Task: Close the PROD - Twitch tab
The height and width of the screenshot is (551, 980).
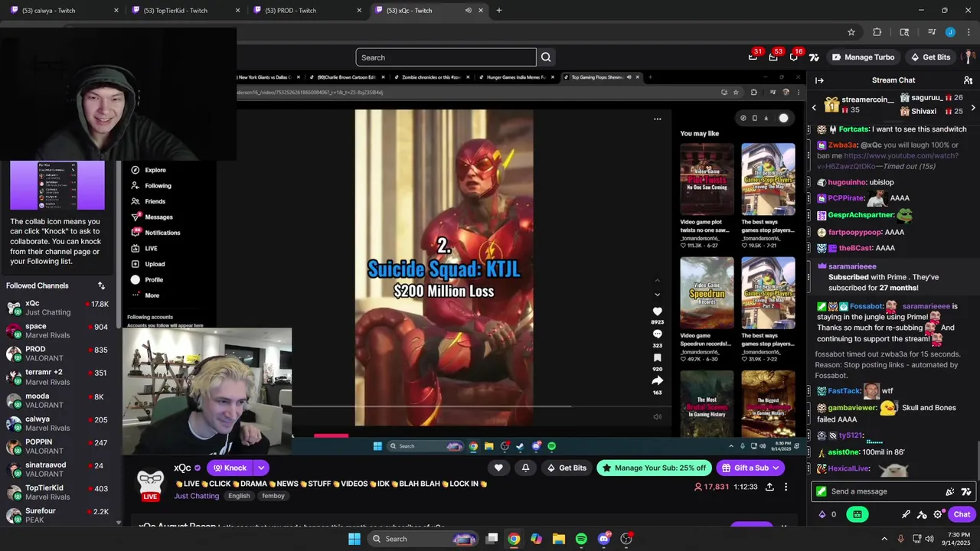Action: pyautogui.click(x=359, y=11)
